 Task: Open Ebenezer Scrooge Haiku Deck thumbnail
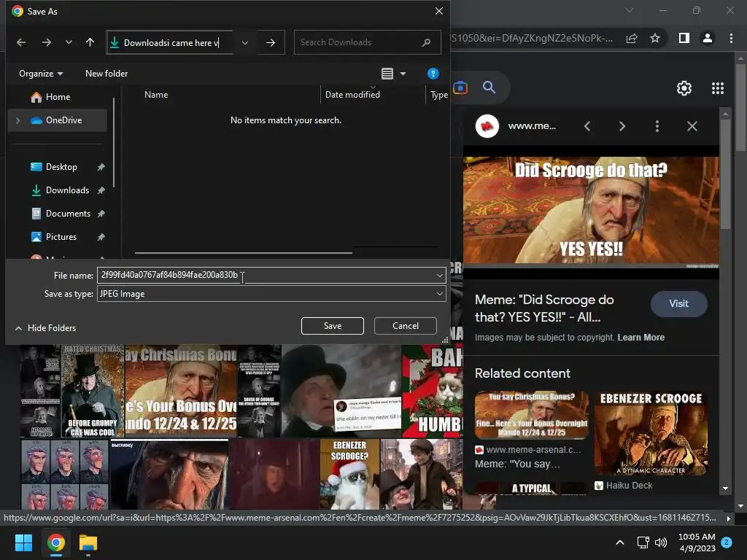pos(651,433)
